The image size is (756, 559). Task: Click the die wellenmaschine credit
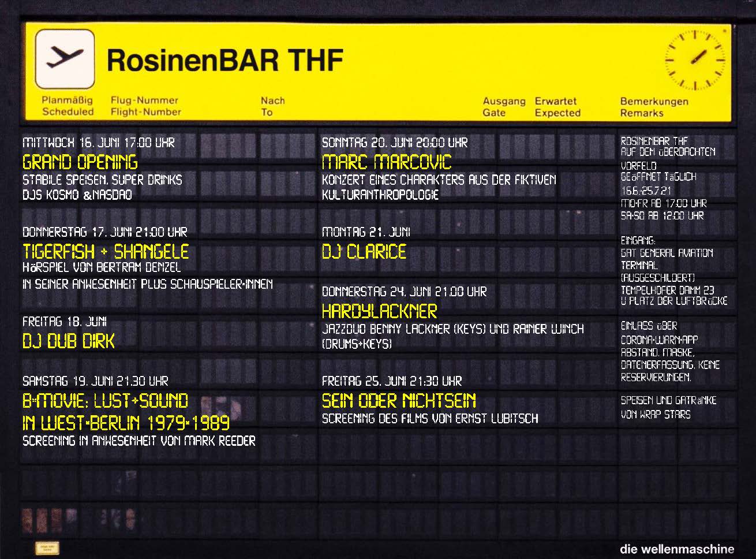[x=677, y=549]
